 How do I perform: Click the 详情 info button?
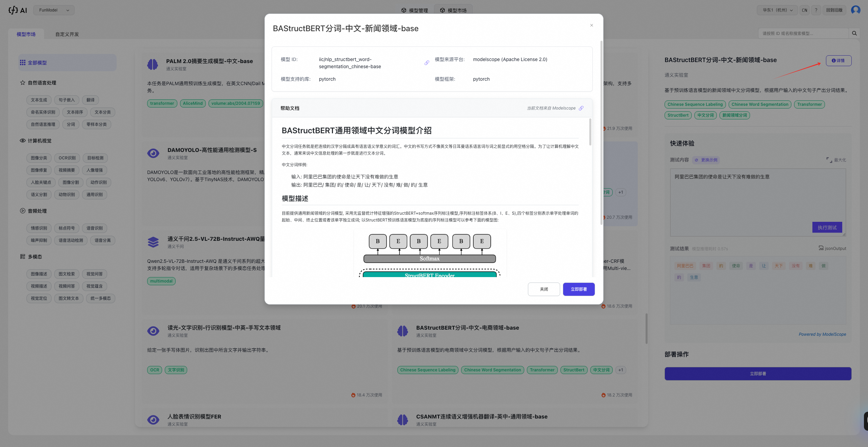pos(838,60)
